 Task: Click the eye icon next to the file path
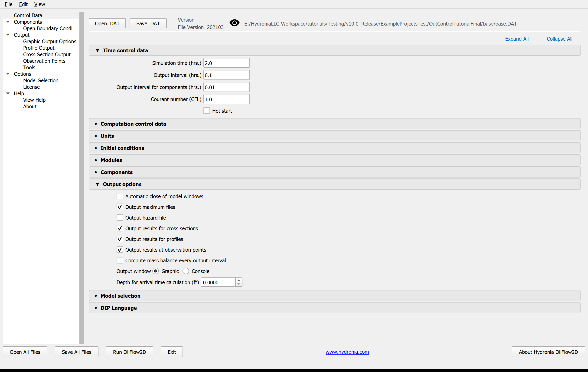point(234,23)
